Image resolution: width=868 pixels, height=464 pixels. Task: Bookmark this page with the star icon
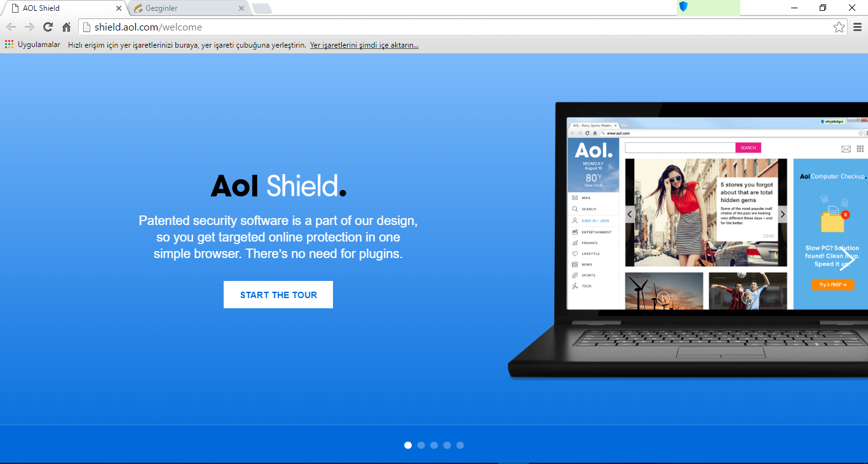click(839, 27)
